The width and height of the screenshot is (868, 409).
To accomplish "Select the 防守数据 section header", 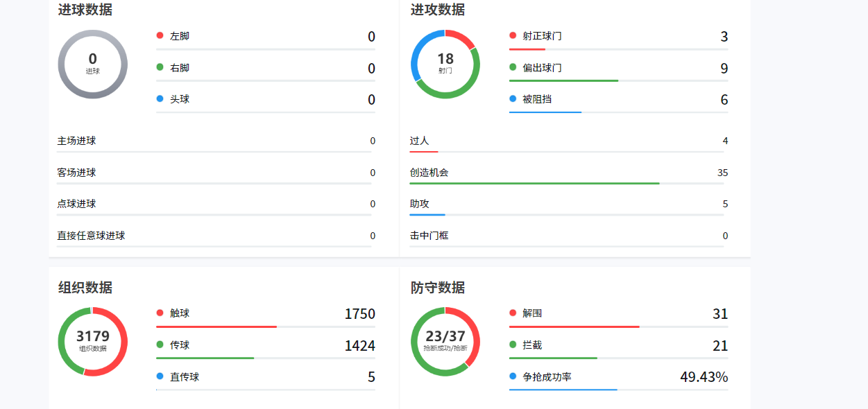I will [x=438, y=286].
